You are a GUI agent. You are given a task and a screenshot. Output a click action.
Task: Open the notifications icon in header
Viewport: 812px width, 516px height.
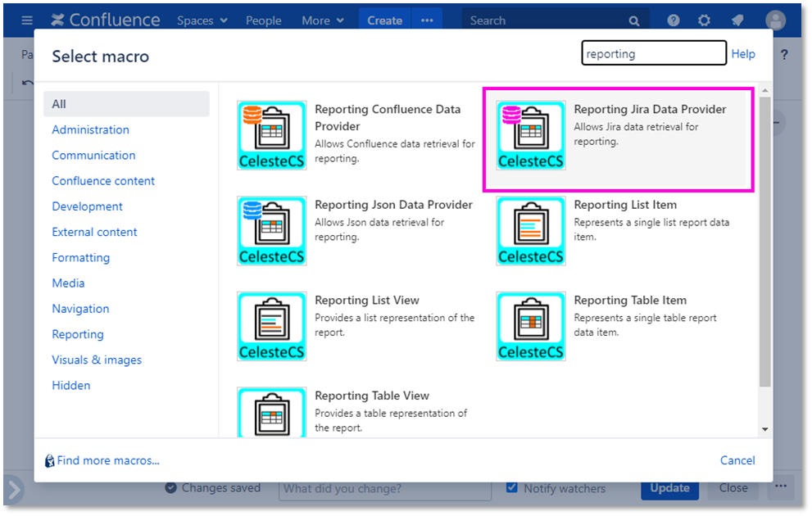tap(737, 20)
